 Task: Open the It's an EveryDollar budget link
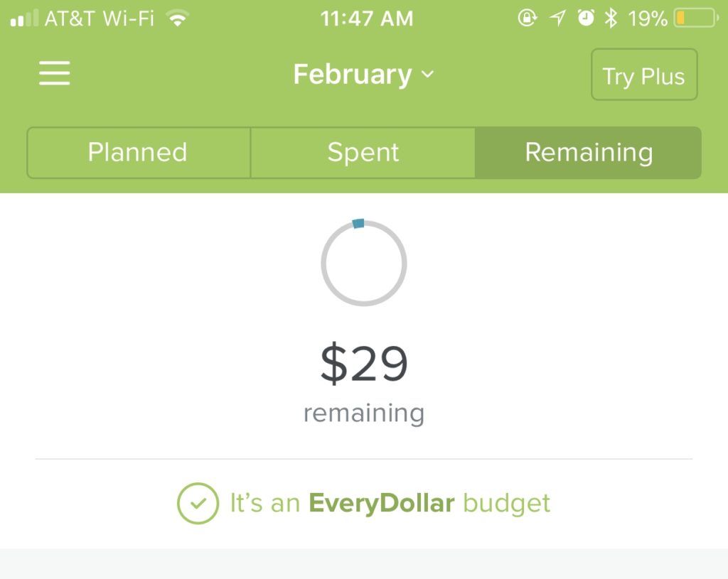(390, 504)
